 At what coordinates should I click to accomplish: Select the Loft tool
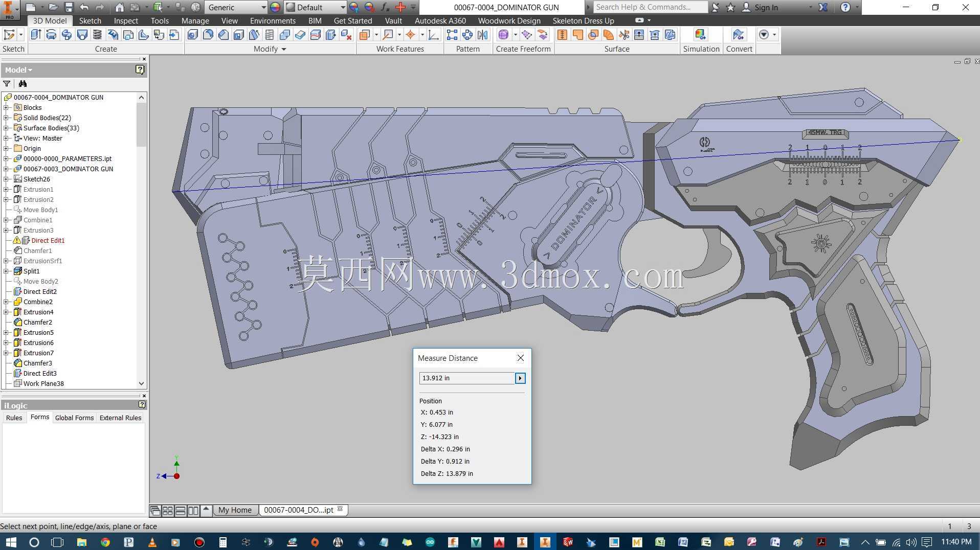[x=82, y=35]
